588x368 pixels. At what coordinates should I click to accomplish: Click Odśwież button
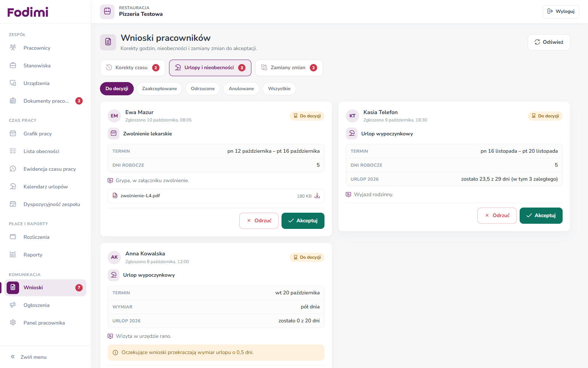point(549,42)
